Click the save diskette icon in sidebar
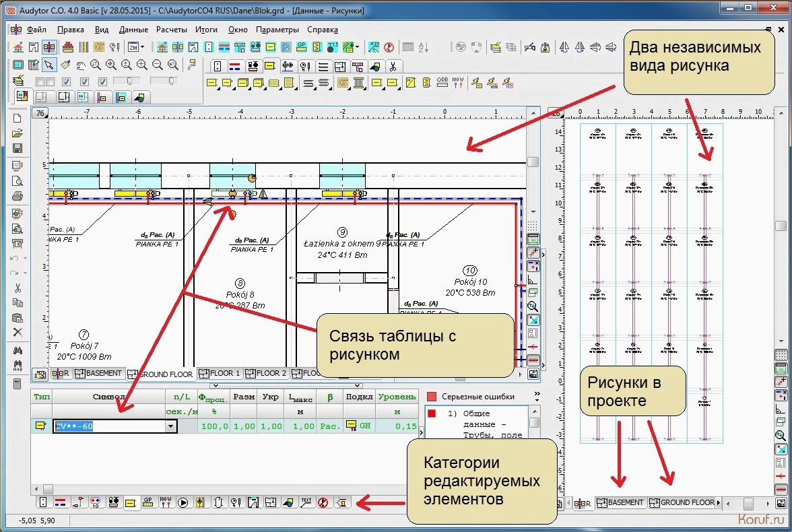Viewport: 792px width, 532px height. click(x=18, y=148)
